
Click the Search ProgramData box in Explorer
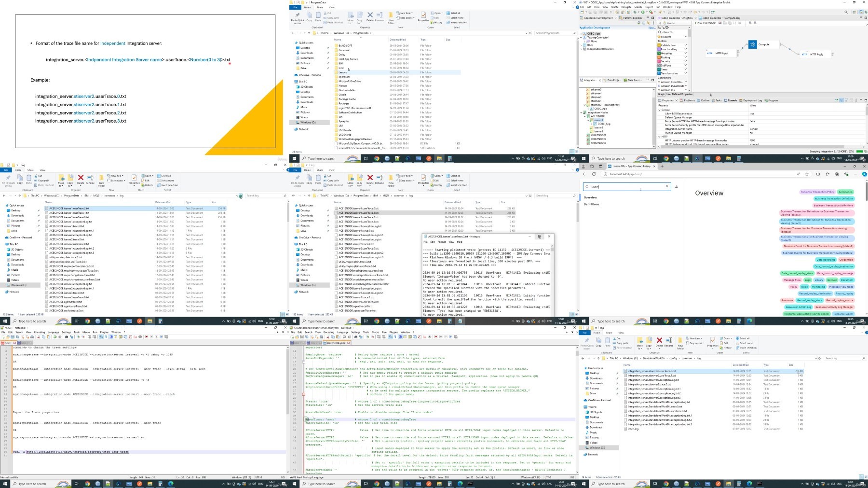point(555,33)
